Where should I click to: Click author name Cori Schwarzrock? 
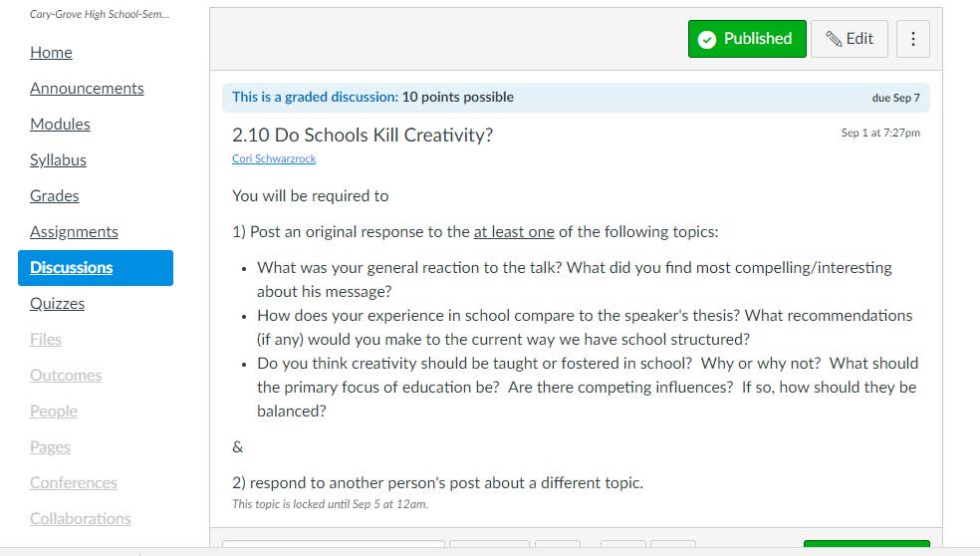tap(274, 159)
